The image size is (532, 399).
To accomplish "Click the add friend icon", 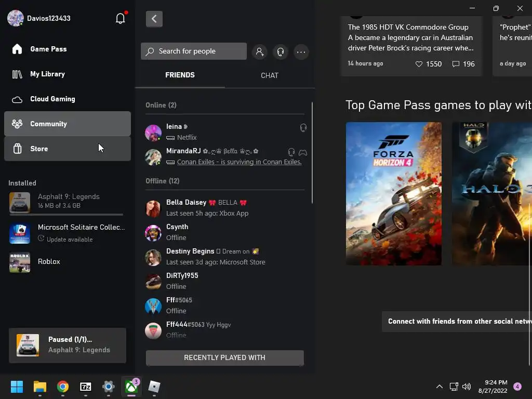I will (260, 51).
